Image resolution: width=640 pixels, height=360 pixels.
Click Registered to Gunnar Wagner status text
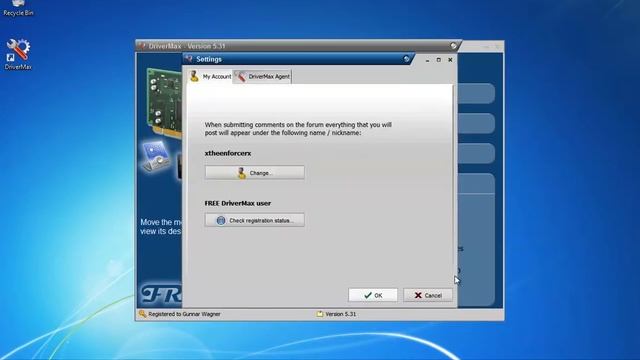coord(184,314)
